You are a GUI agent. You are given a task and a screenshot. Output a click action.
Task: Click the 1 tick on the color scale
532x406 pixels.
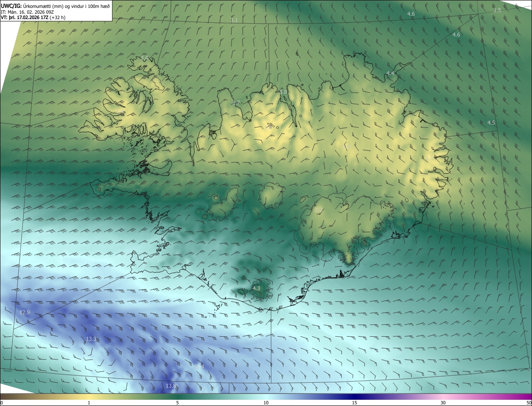coord(89,403)
